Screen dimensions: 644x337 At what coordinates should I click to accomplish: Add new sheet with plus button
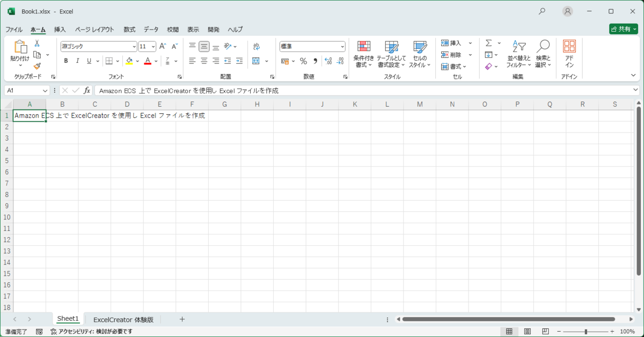click(x=182, y=319)
